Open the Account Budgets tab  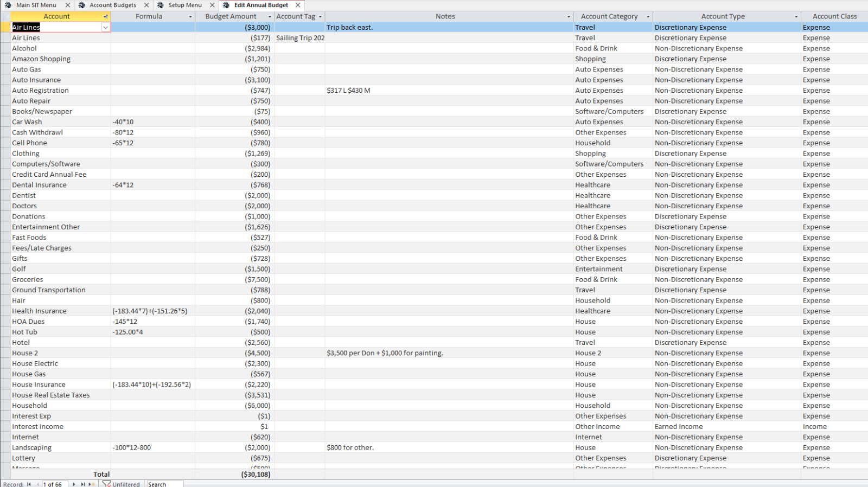click(x=113, y=5)
